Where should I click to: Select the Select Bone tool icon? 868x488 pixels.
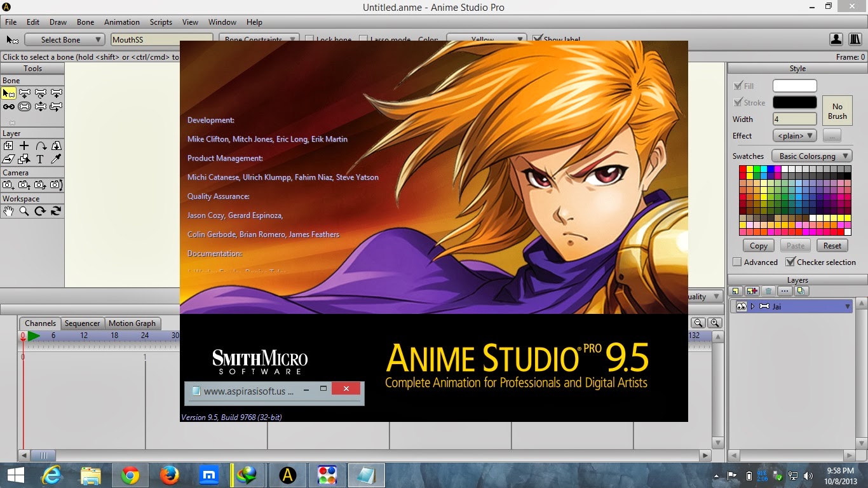click(9, 93)
